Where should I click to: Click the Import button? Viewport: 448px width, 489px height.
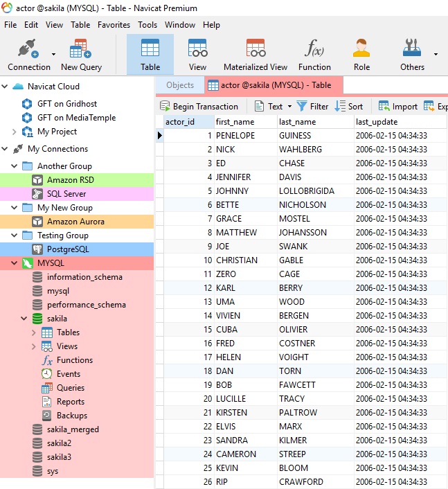tap(398, 107)
